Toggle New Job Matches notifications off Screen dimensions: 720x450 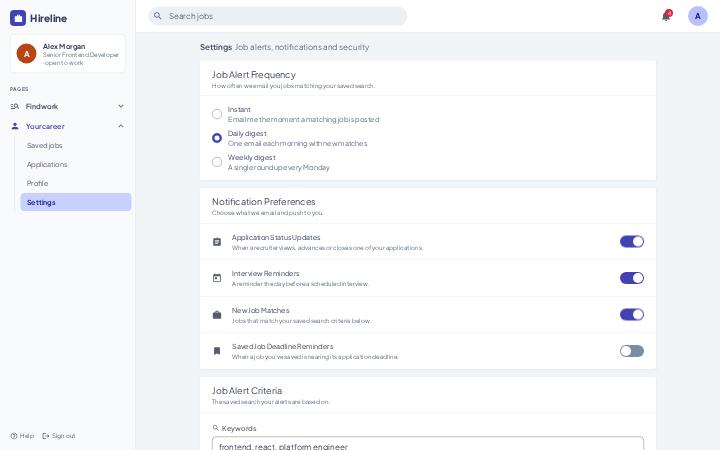tap(632, 315)
